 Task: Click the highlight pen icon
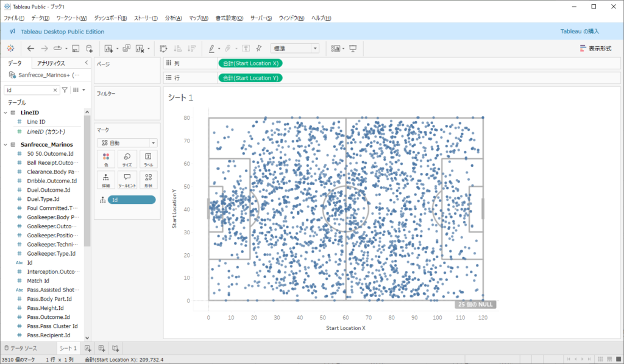tap(211, 49)
